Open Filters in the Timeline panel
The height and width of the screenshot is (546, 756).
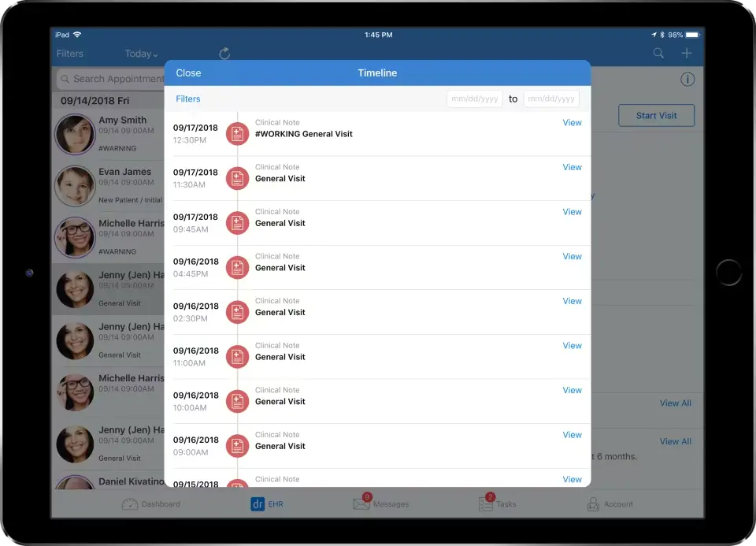187,98
